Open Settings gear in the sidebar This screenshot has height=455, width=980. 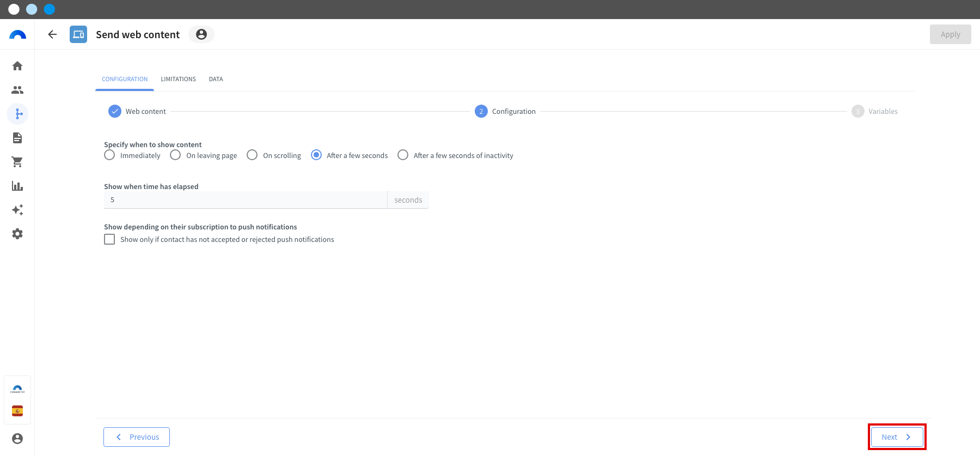click(x=17, y=234)
